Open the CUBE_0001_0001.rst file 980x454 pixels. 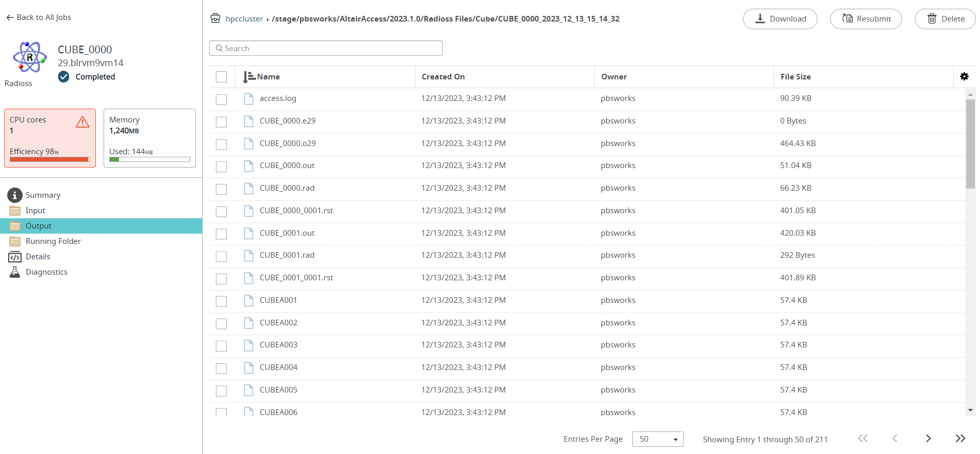tap(296, 278)
